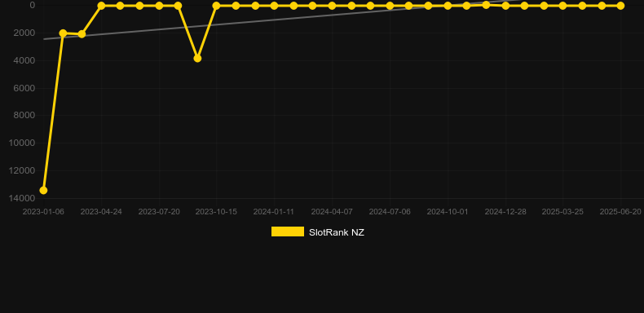Image resolution: width=644 pixels, height=313 pixels.
Task: Click the 2023-01-06 x-axis date label
Action: click(43, 212)
